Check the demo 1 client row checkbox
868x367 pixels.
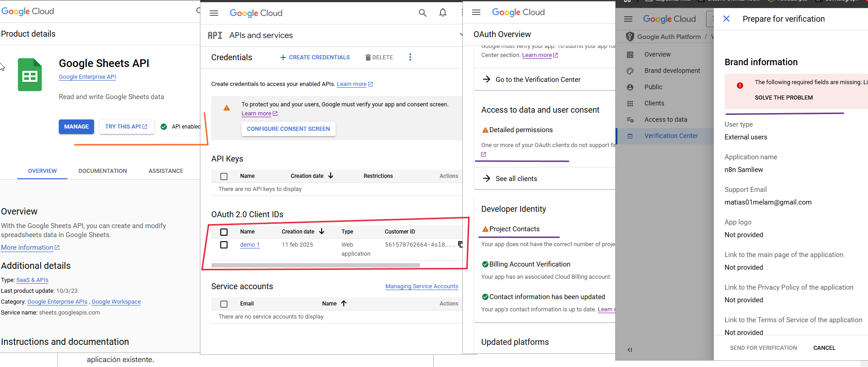coord(224,245)
